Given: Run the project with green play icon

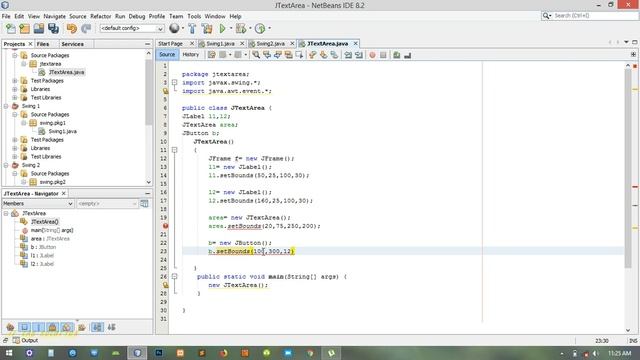Looking at the screenshot, I should point(222,28).
